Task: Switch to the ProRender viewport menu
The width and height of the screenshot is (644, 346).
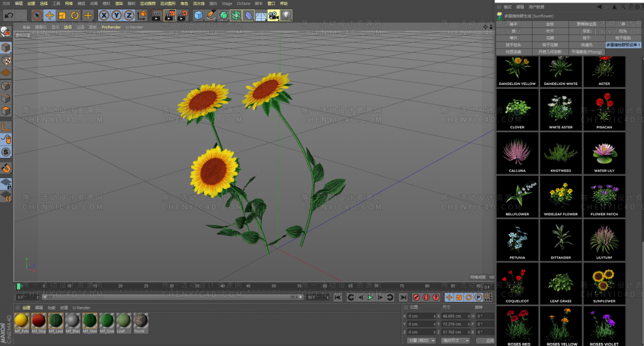Action: point(111,27)
